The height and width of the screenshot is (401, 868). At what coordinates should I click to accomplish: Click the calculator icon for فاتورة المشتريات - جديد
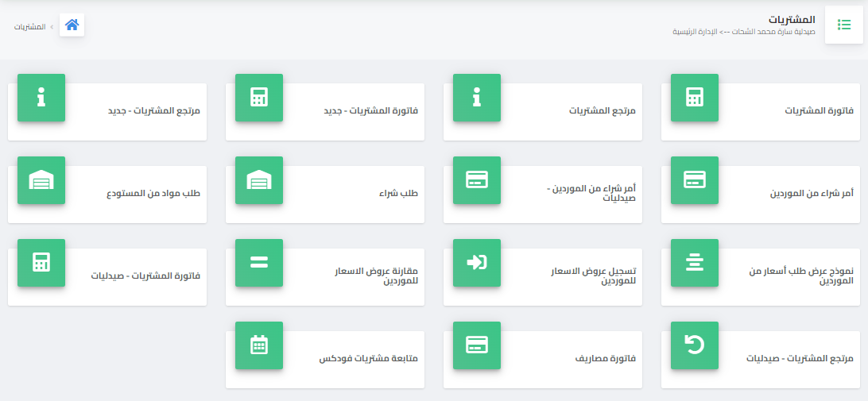pyautogui.click(x=258, y=98)
